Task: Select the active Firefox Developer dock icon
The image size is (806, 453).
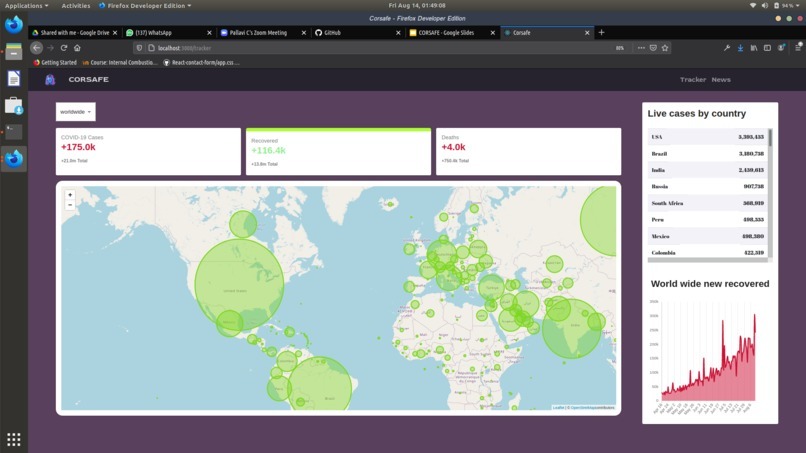Action: (x=14, y=158)
